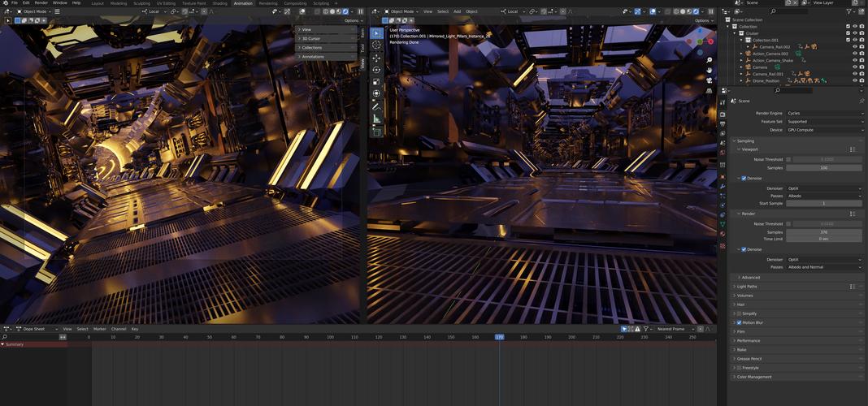Pause preview rendering in right viewport header
The height and width of the screenshot is (406, 868).
coord(711,11)
